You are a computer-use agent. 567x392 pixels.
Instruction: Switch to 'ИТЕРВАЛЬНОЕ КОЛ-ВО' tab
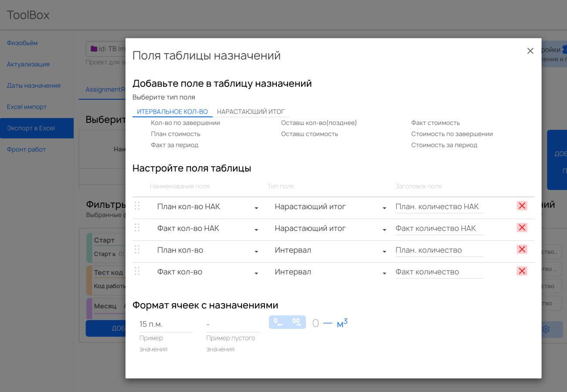click(173, 112)
